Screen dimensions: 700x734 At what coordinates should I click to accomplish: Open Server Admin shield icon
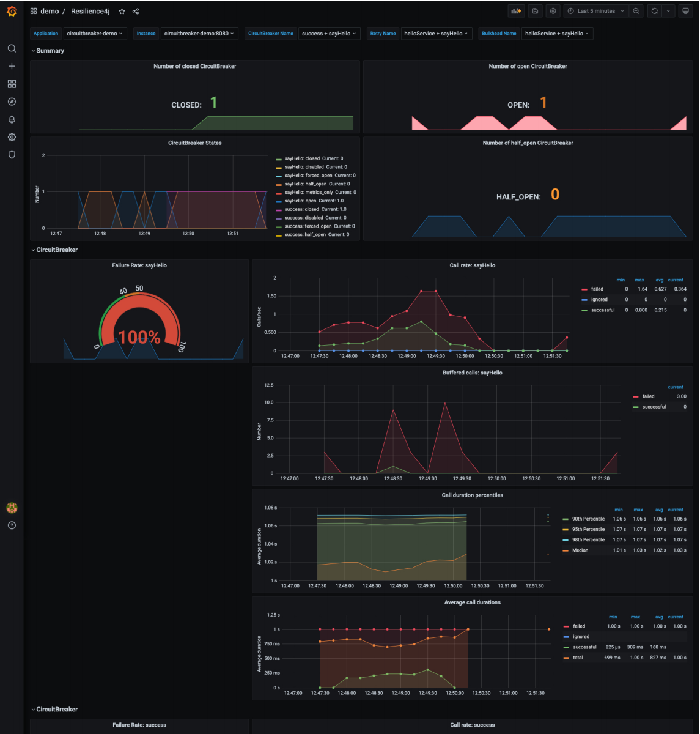[12, 155]
